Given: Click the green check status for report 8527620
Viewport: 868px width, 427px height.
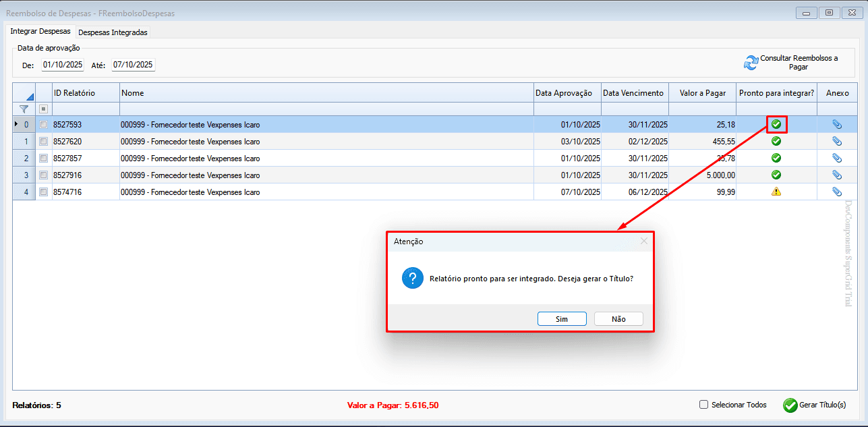Looking at the screenshot, I should 776,141.
